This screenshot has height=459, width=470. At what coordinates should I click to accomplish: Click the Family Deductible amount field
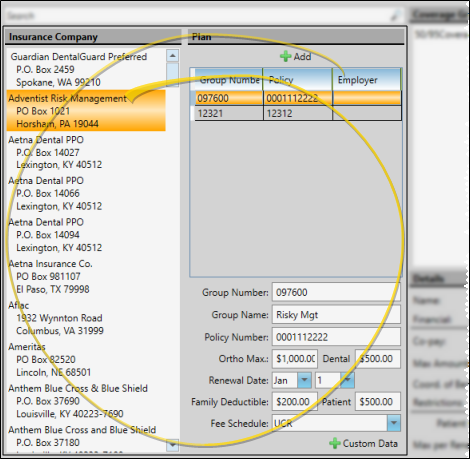click(295, 402)
